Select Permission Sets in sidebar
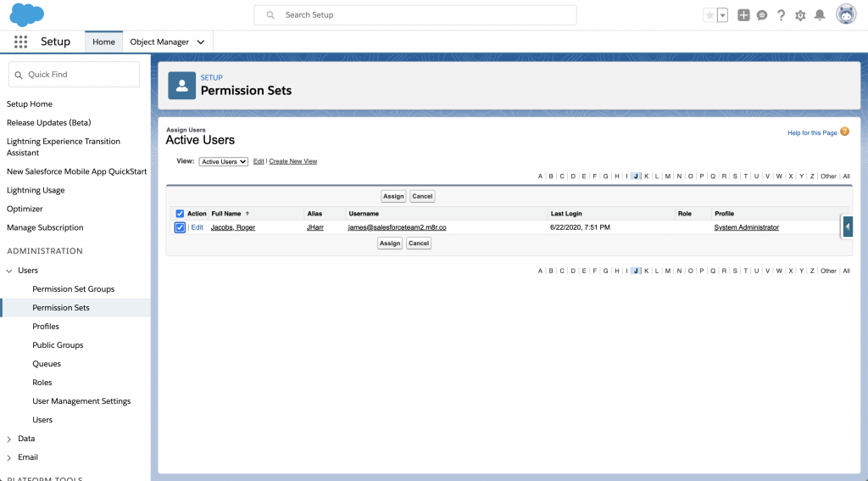Viewport: 868px width, 481px height. coord(60,308)
